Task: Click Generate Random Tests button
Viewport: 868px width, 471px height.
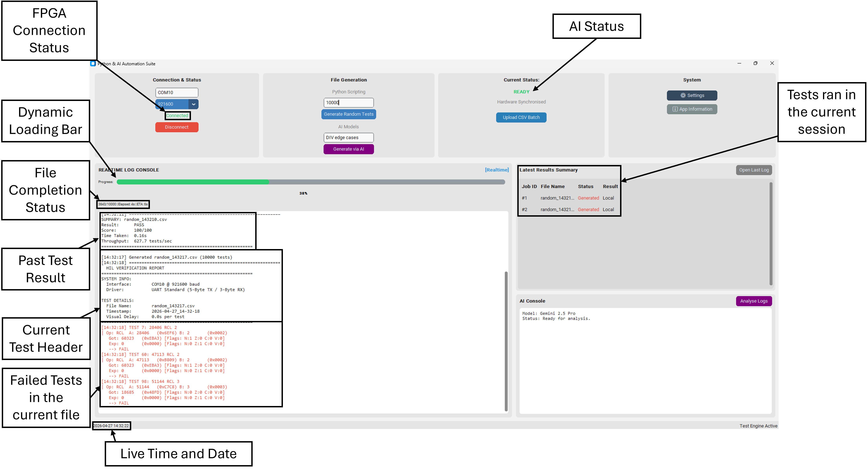Action: pos(348,114)
